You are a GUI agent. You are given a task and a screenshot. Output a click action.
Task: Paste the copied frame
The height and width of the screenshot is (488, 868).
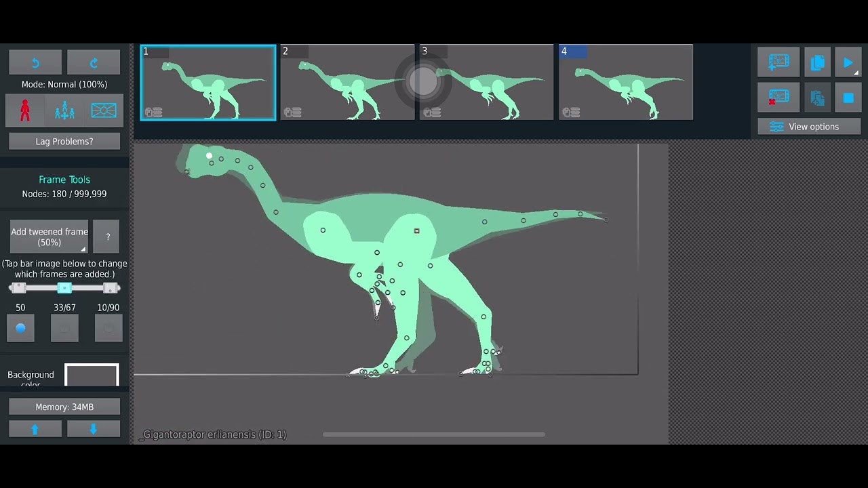point(817,98)
